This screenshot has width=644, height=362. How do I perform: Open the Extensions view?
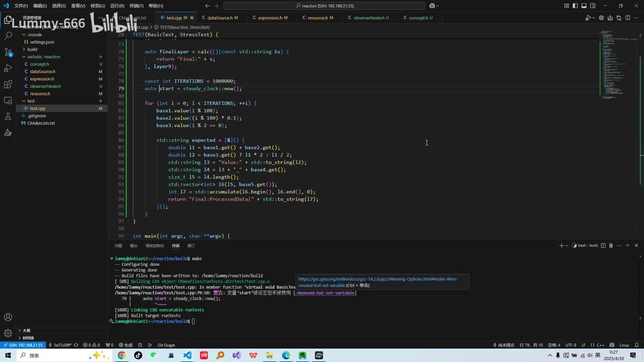pyautogui.click(x=8, y=84)
